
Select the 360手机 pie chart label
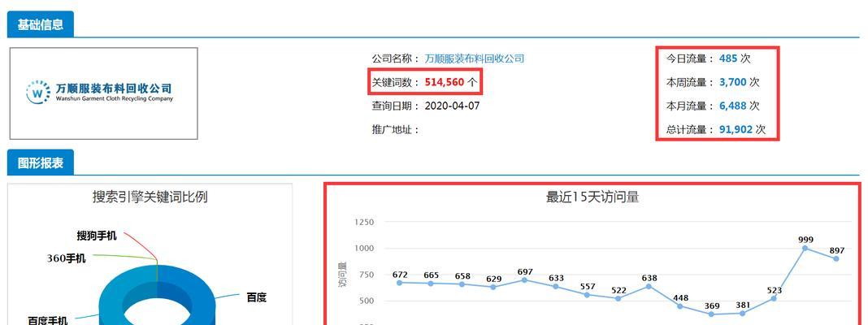[67, 258]
